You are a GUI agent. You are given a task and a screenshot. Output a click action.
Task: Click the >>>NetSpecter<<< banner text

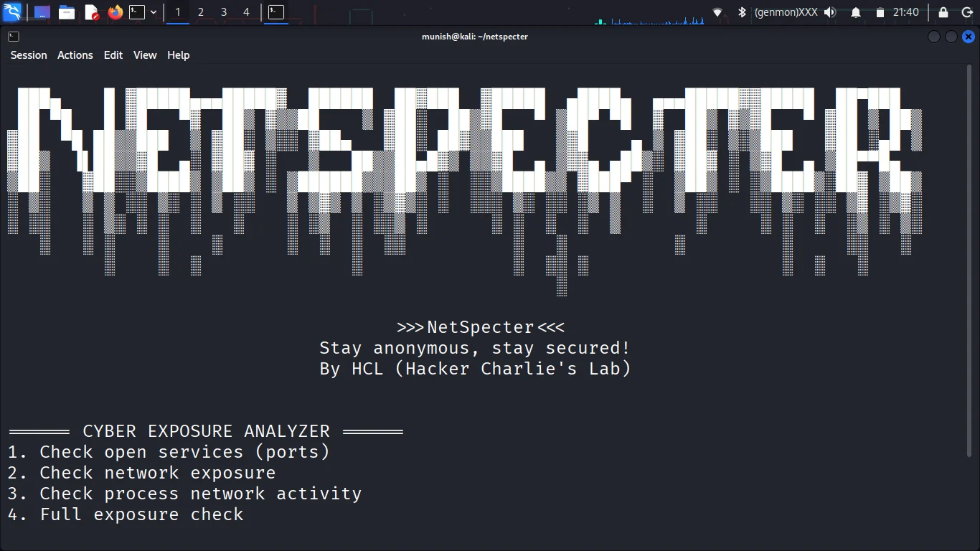(481, 327)
